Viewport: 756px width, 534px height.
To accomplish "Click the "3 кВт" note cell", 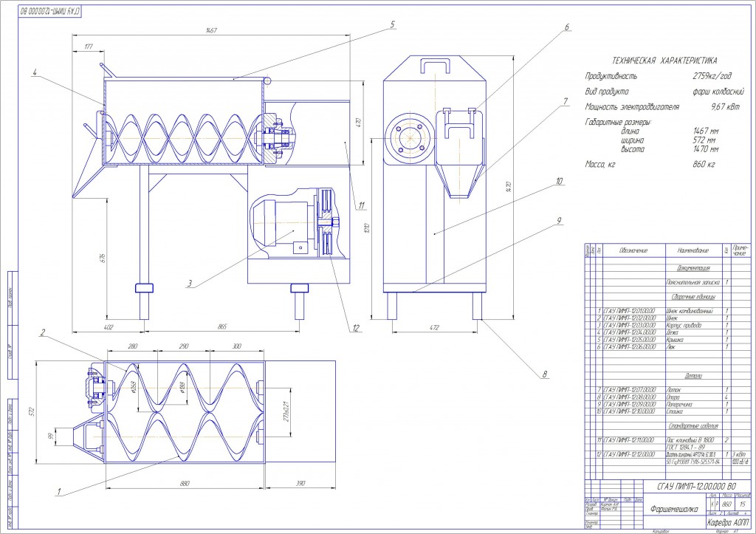I will [x=740, y=454].
